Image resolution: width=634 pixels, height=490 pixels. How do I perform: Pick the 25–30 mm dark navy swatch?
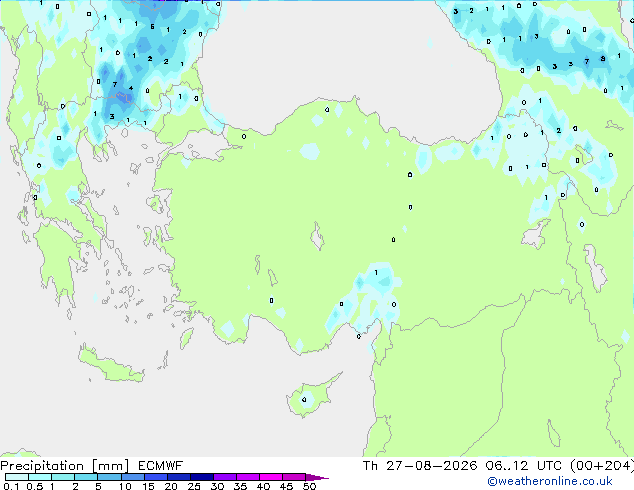click(x=201, y=477)
